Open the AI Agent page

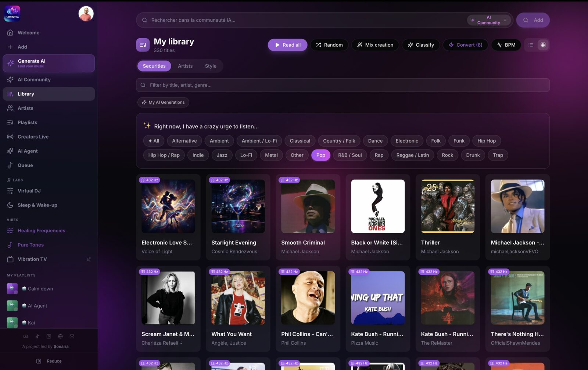pyautogui.click(x=49, y=151)
